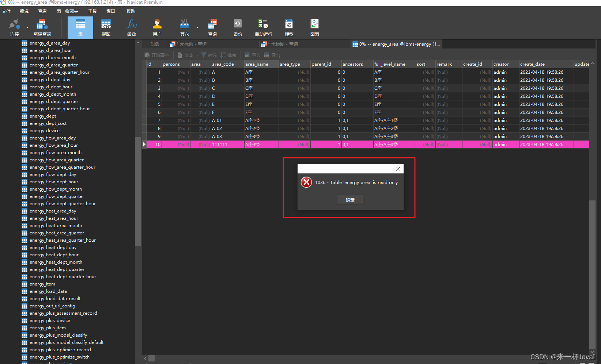Viewport: 601px width, 364px height.
Task: Click the create_date column header
Action: (546, 64)
